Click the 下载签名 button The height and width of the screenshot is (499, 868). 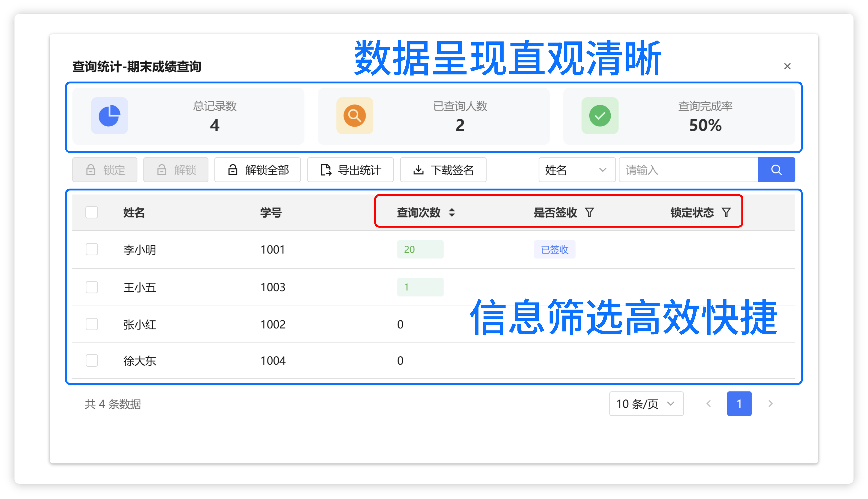pyautogui.click(x=443, y=170)
